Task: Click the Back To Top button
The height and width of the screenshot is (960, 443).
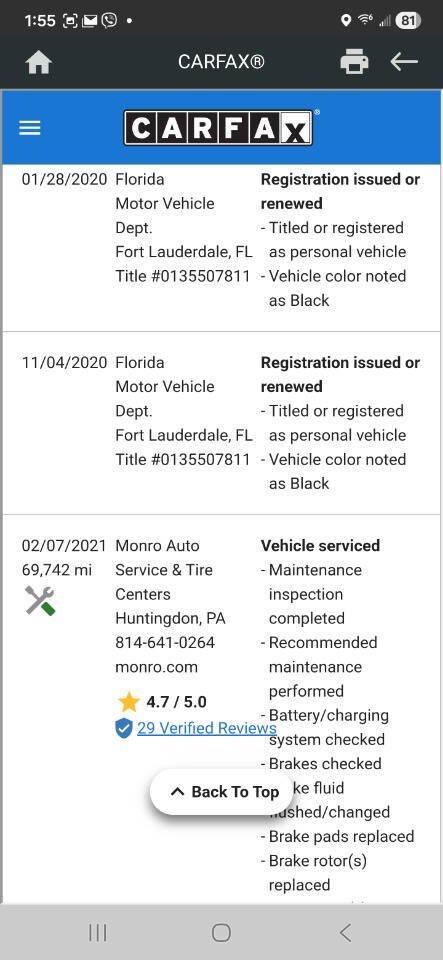Action: (x=223, y=792)
